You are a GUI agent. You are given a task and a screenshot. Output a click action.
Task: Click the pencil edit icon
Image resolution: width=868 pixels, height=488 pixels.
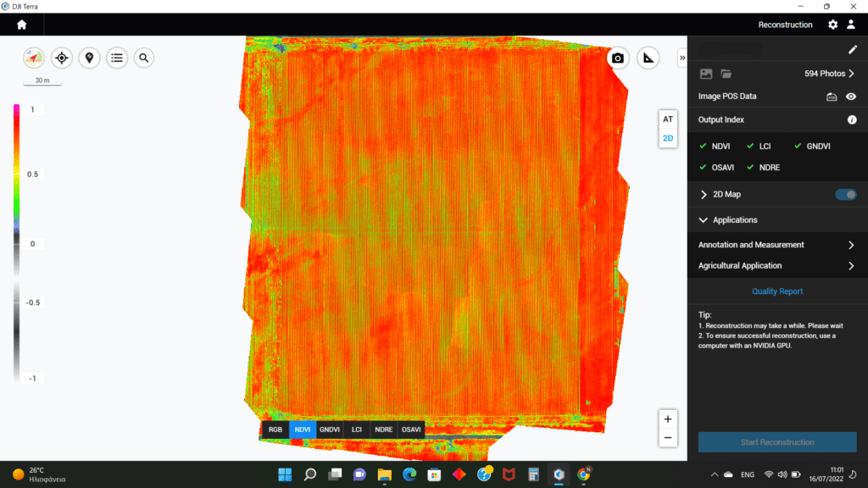[853, 50]
